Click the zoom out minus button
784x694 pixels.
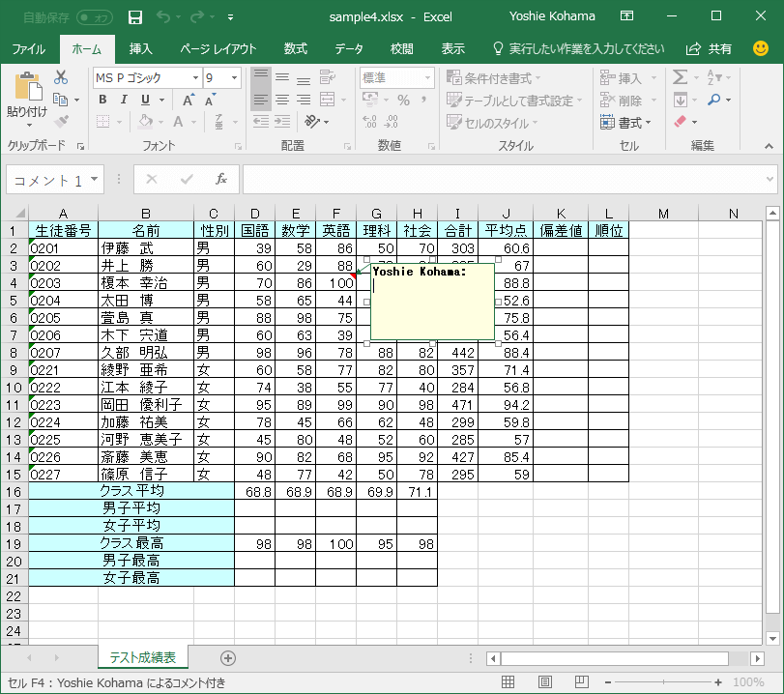point(608,682)
